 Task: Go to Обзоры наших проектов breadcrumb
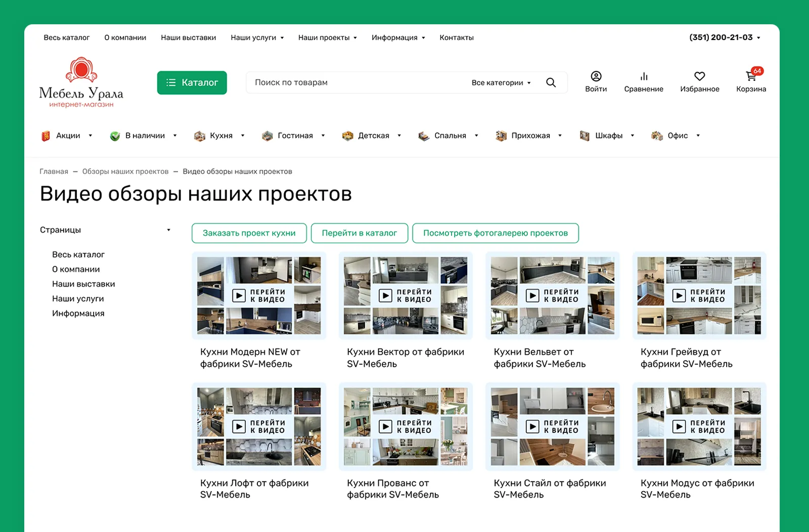point(125,172)
